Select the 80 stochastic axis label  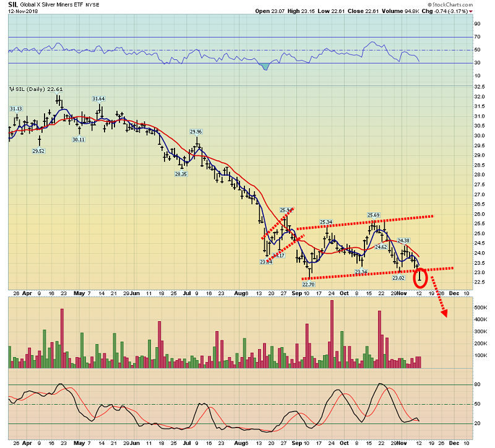pyautogui.click(x=478, y=384)
